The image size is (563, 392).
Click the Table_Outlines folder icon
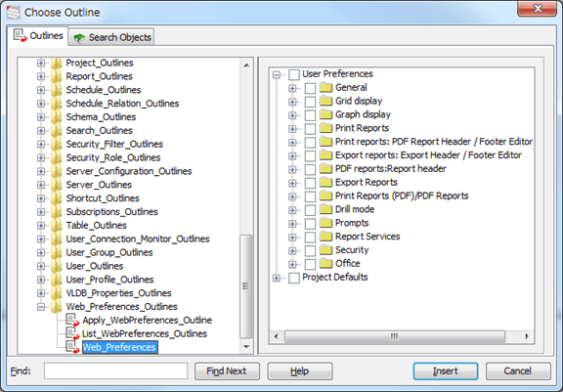pyautogui.click(x=57, y=226)
